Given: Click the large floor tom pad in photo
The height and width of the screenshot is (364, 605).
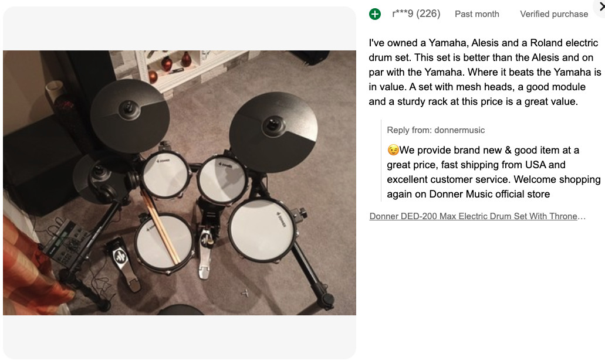Looking at the screenshot, I should pos(260,229).
